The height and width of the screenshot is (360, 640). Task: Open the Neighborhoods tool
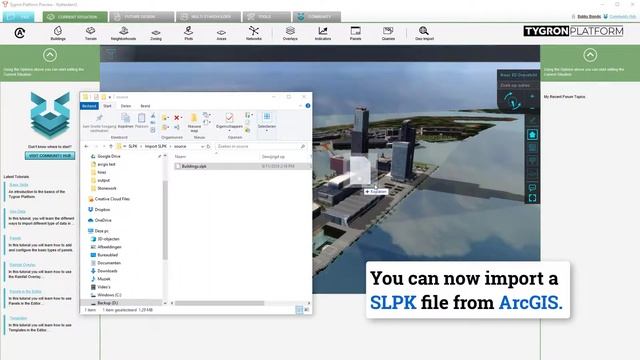(x=123, y=33)
